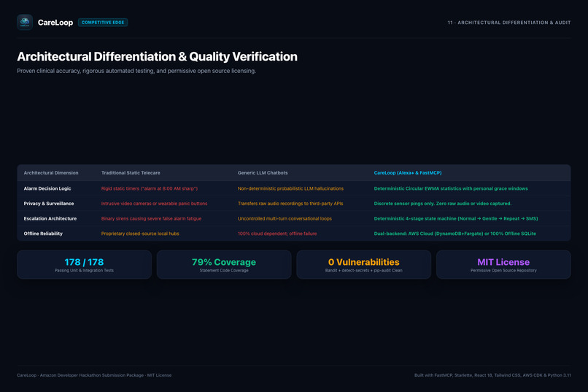This screenshot has width=588, height=392.
Task: Click the 'Escalation Architecture' row label
Action: pos(50,219)
